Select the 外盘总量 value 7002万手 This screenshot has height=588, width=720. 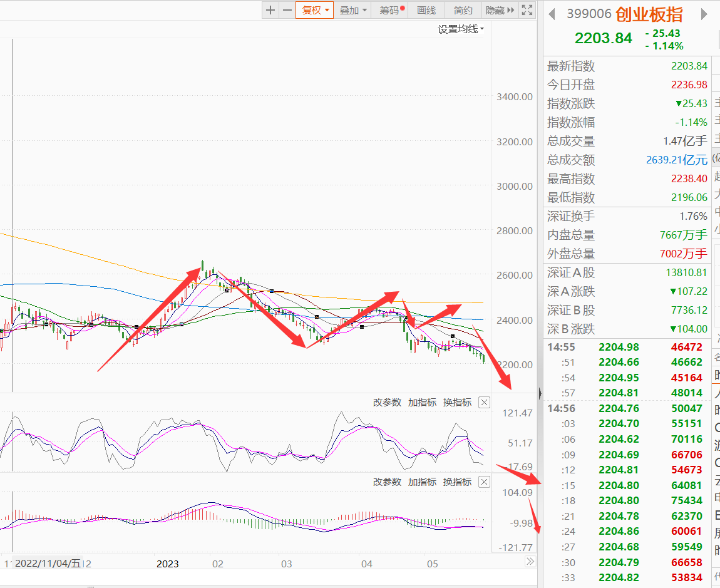pyautogui.click(x=684, y=254)
